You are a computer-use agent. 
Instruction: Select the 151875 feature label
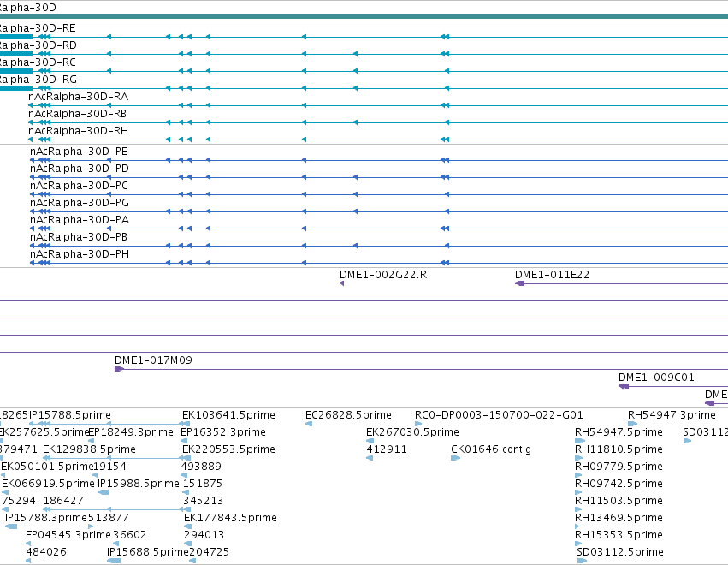point(203,484)
